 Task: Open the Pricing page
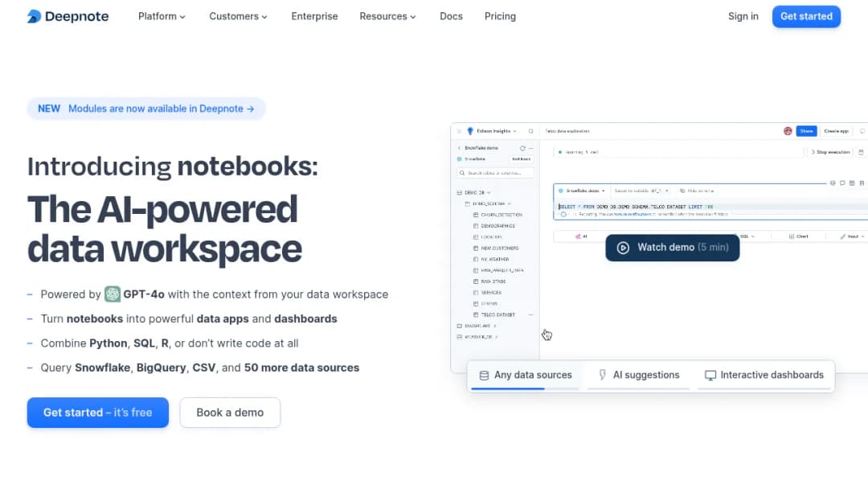500,17
